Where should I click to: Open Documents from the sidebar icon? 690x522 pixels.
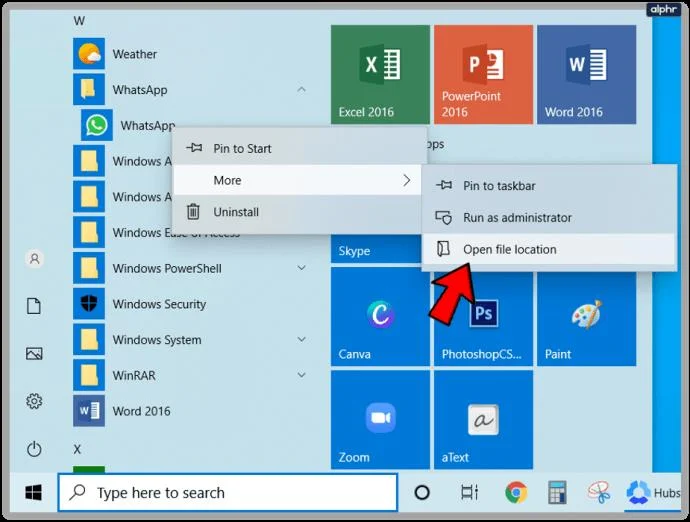pos(34,306)
